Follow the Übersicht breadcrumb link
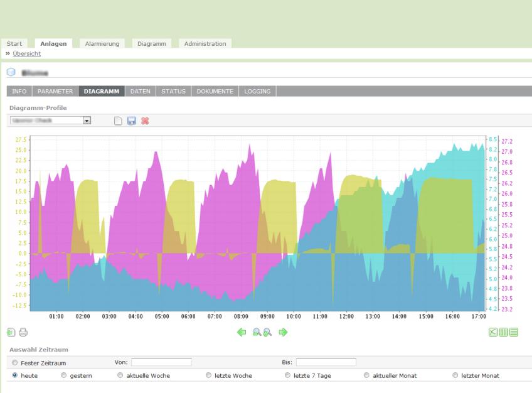The height and width of the screenshot is (393, 532). click(x=27, y=53)
